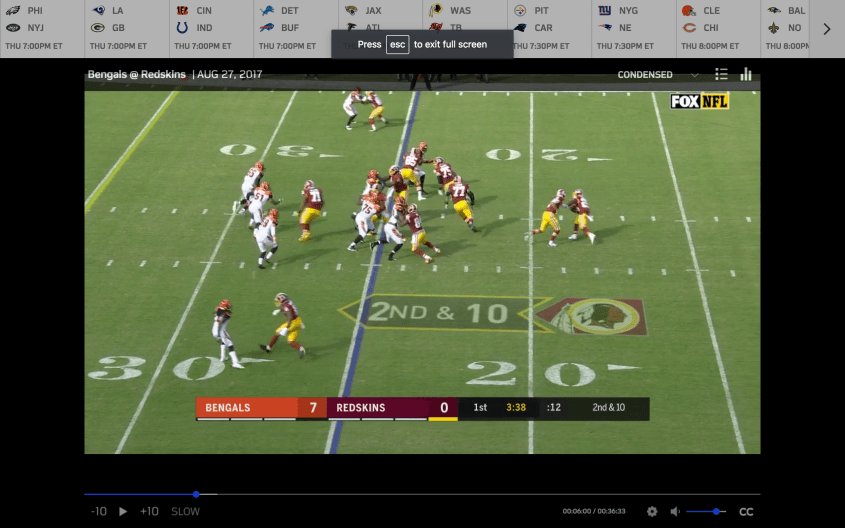The image size is (845, 528).
Task: Click the video progress bar handle
Action: (196, 494)
